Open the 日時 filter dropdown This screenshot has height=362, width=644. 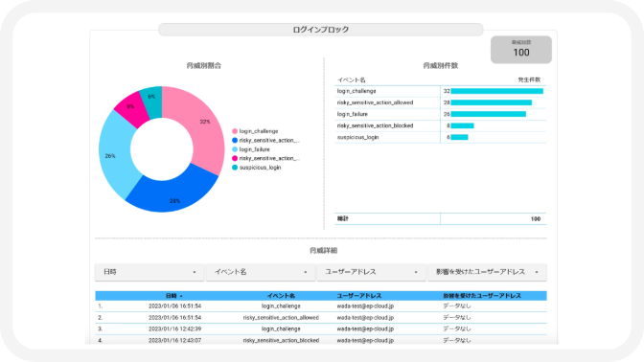click(149, 272)
